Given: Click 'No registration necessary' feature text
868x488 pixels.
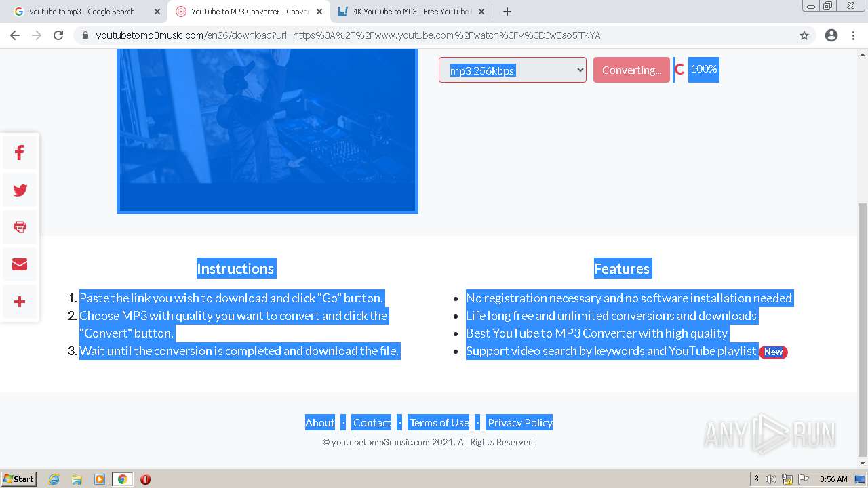Looking at the screenshot, I should pos(629,298).
